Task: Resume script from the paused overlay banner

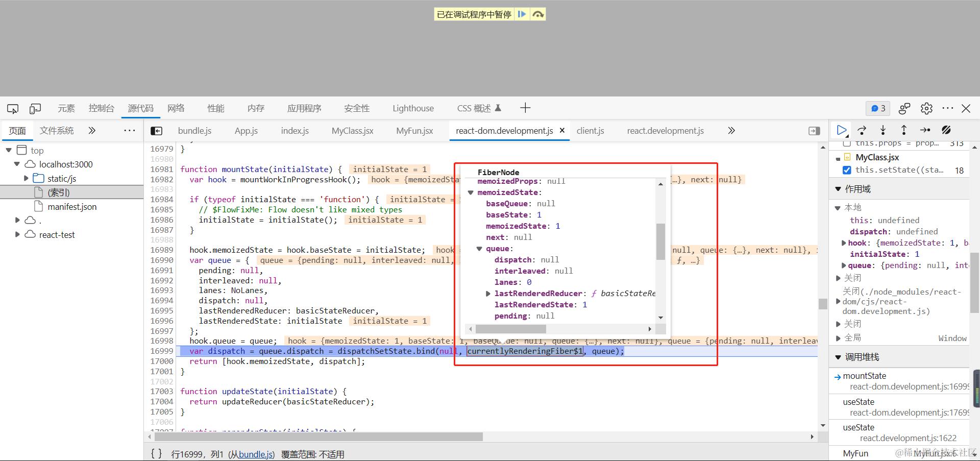Action: 522,14
